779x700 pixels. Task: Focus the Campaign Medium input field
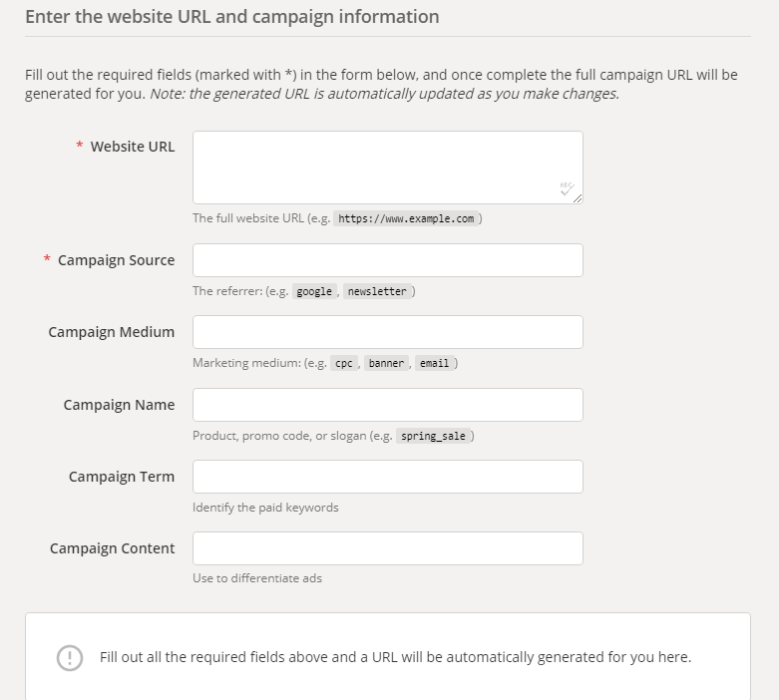(x=388, y=332)
